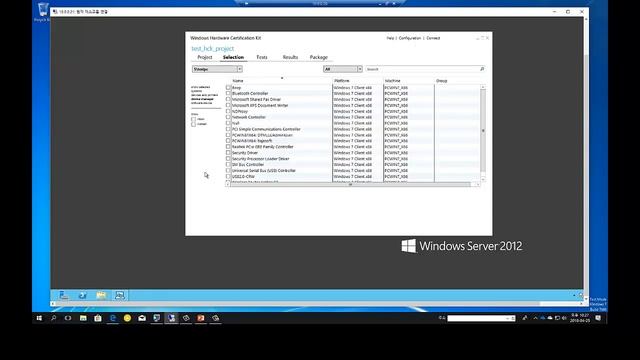Image resolution: width=640 pixels, height=360 pixels.
Task: Sort by the Machine column header
Action: coord(392,81)
